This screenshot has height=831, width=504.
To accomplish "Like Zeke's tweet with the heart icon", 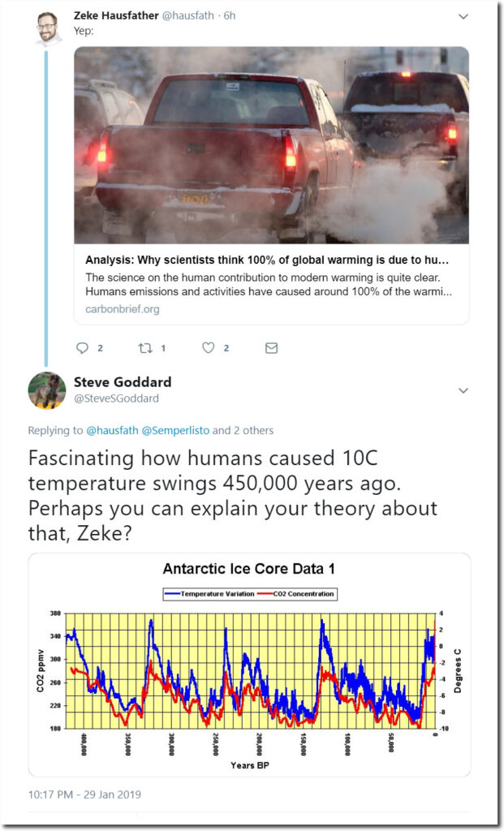I will 209,347.
